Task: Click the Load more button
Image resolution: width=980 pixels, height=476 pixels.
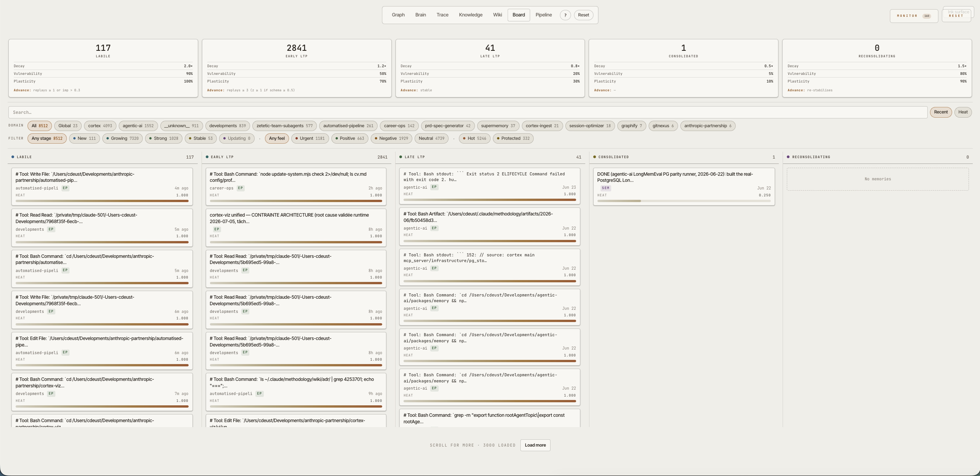Action: pos(535,445)
